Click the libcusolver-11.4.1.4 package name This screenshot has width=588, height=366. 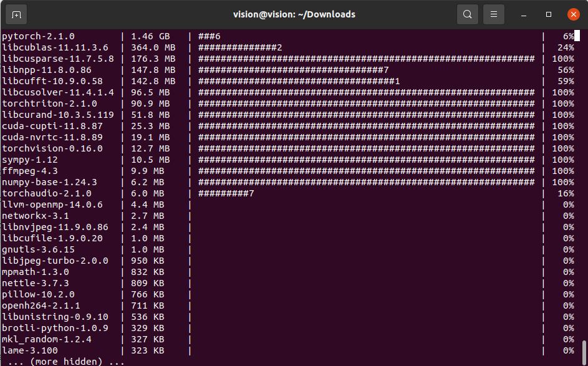(58, 93)
